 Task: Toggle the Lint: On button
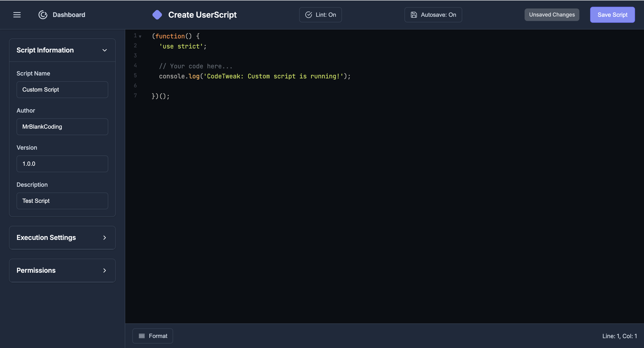coord(320,15)
